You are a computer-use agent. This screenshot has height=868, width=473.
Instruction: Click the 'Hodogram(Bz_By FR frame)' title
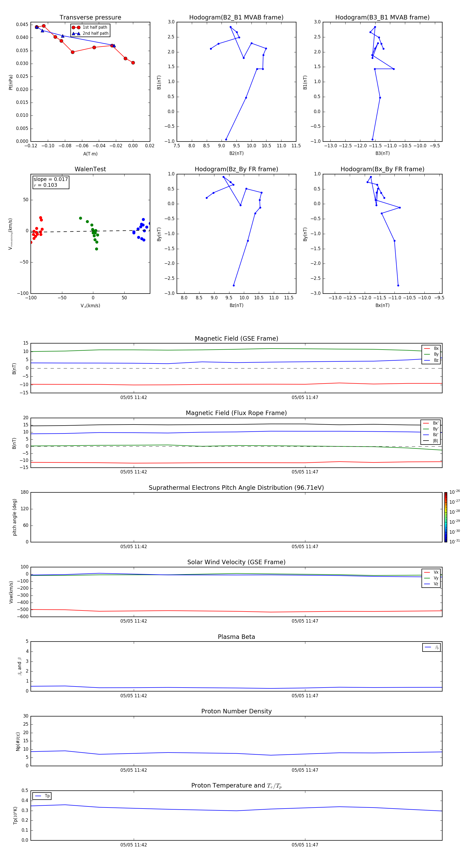tap(236, 169)
